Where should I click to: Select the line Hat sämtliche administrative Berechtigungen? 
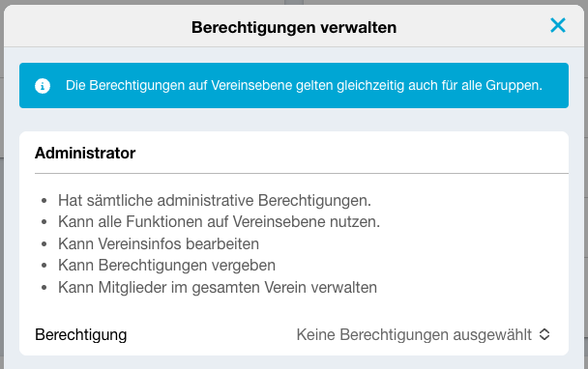click(x=215, y=200)
